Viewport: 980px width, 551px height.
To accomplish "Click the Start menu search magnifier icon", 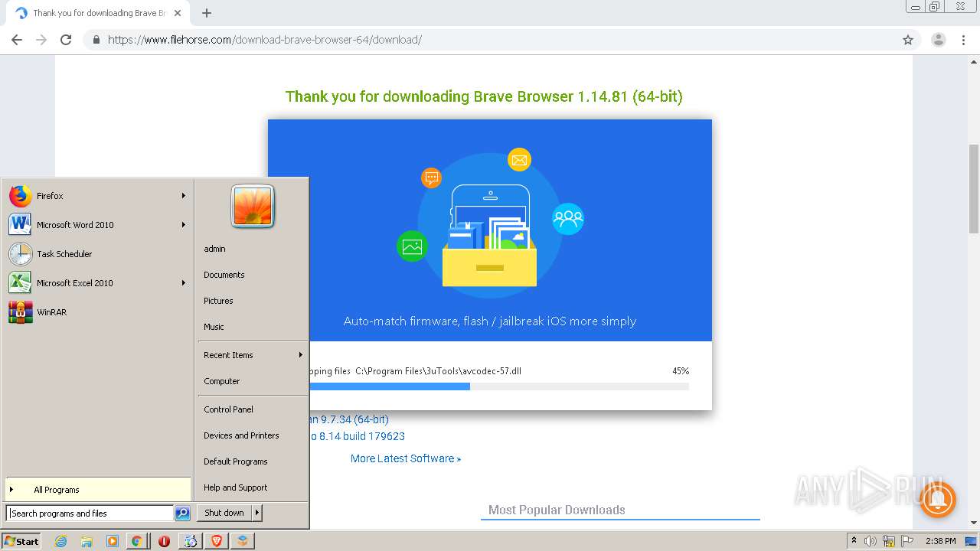I will tap(182, 514).
